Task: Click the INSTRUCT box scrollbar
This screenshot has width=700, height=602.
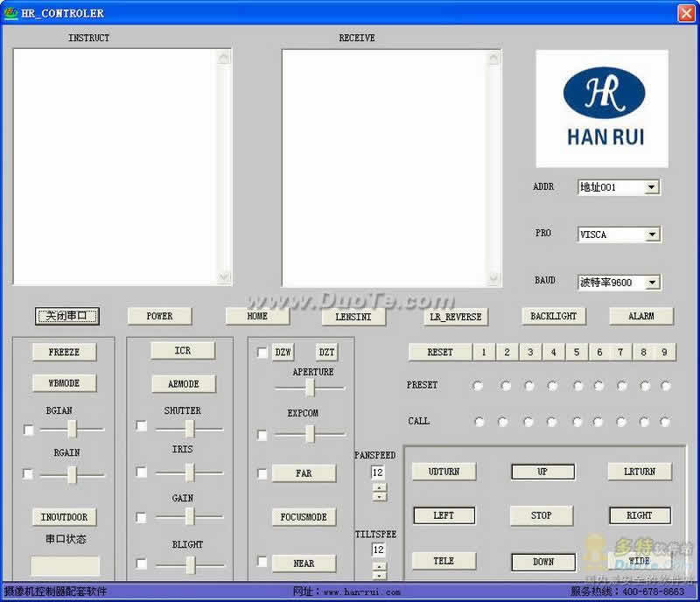Action: [224, 166]
